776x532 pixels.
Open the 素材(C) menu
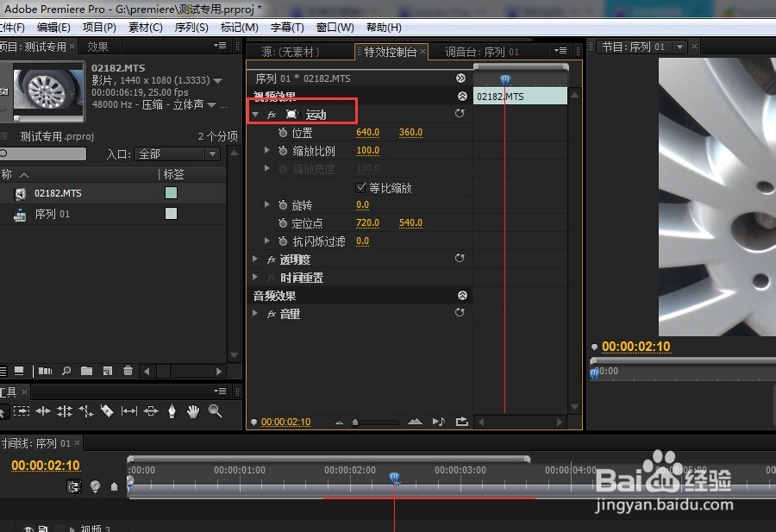coord(146,28)
